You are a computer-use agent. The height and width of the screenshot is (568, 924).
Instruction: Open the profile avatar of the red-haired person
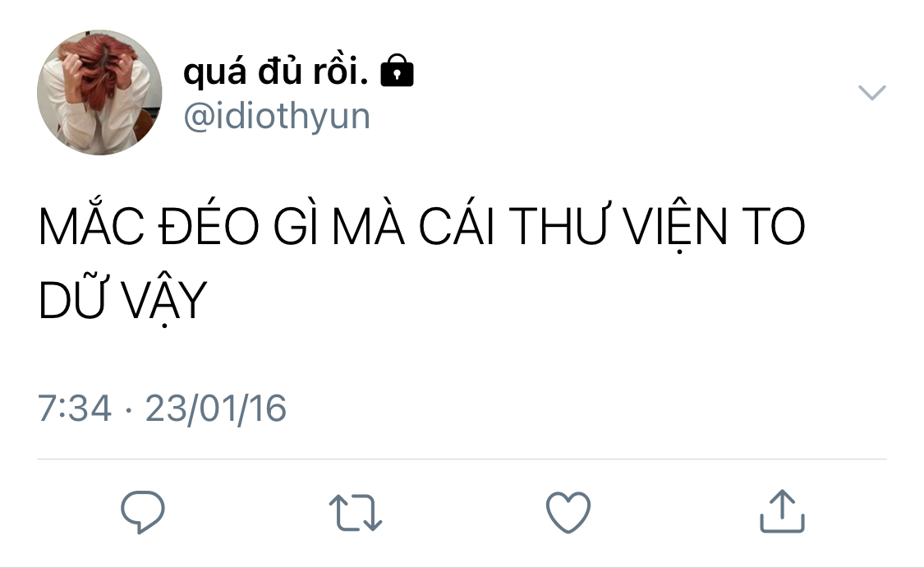click(x=99, y=93)
